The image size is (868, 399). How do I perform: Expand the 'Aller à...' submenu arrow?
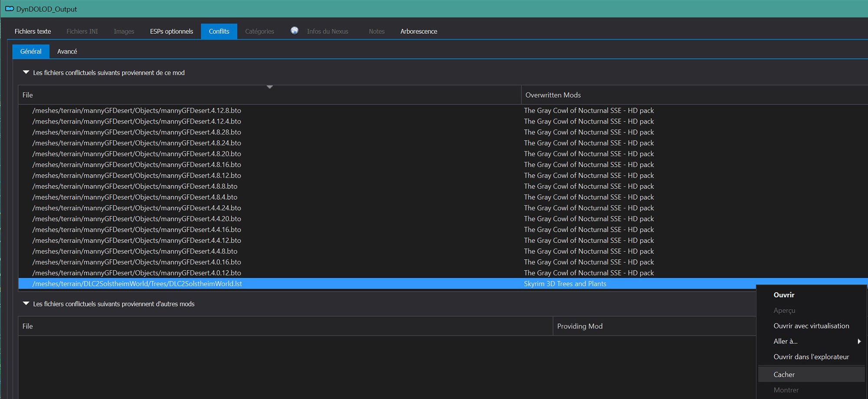click(x=859, y=341)
